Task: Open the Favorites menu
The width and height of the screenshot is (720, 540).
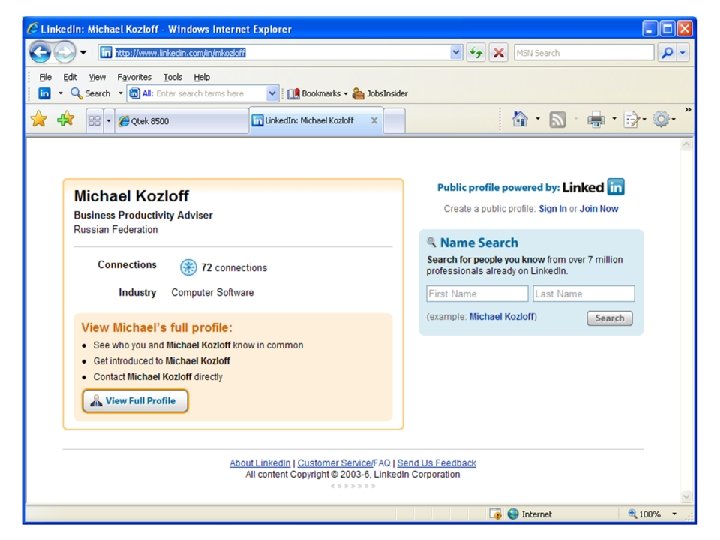Action: pos(134,77)
